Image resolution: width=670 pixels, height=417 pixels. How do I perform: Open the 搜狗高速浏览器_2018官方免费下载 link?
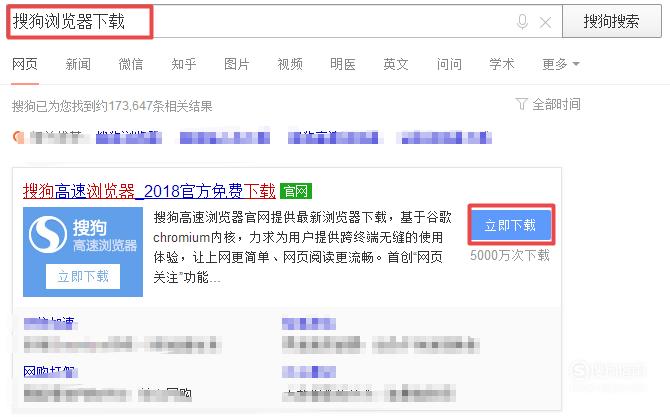point(149,191)
